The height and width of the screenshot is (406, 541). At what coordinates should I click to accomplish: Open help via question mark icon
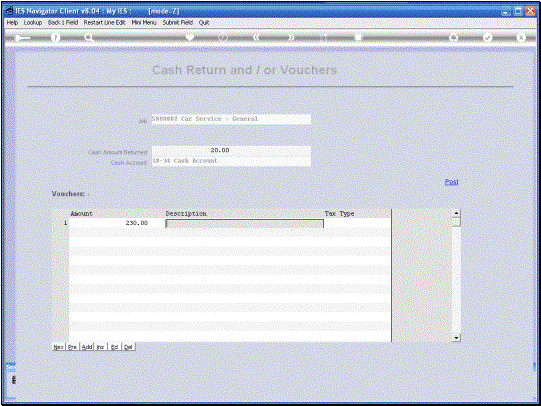coord(55,38)
